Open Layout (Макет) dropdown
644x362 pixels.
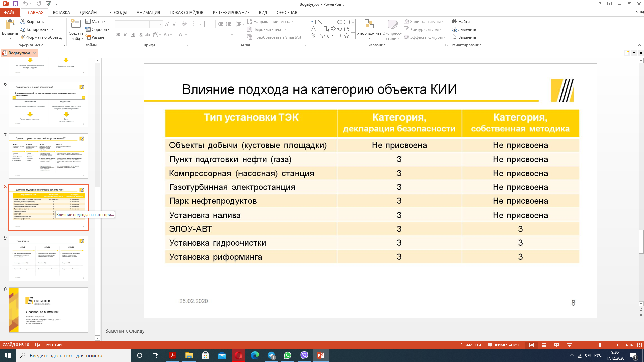click(96, 21)
